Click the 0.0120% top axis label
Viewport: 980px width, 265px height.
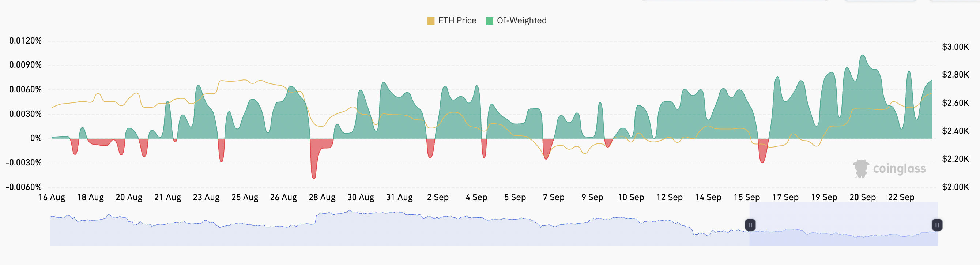(x=26, y=41)
